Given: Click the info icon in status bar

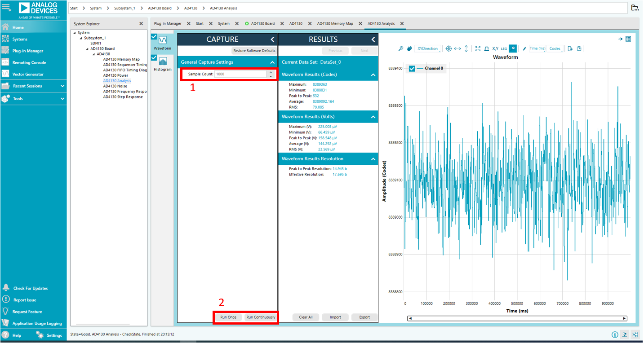Looking at the screenshot, I should 615,334.
